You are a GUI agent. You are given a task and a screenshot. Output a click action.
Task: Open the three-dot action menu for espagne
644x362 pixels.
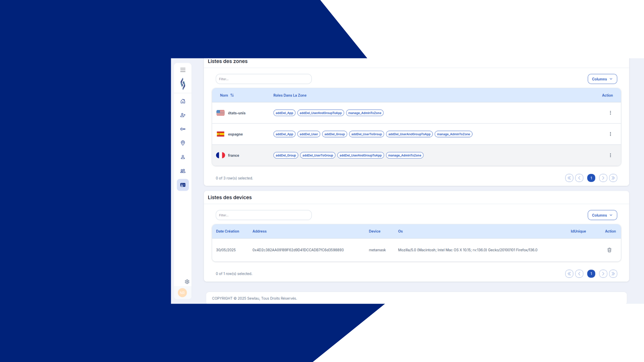[610, 134]
